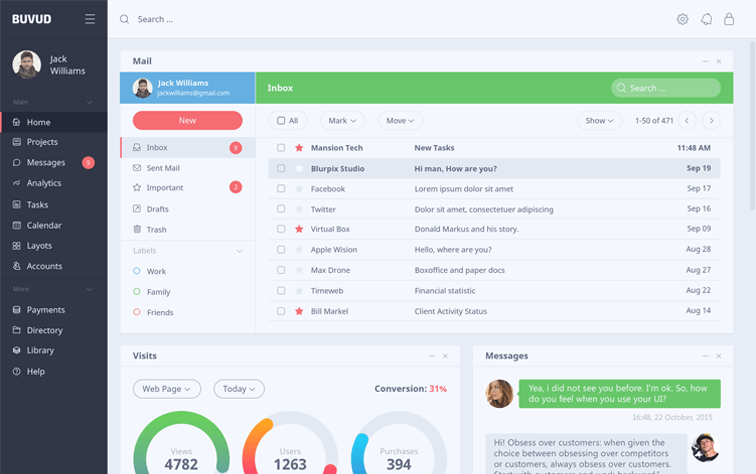Select the green Work label circle

click(x=137, y=271)
